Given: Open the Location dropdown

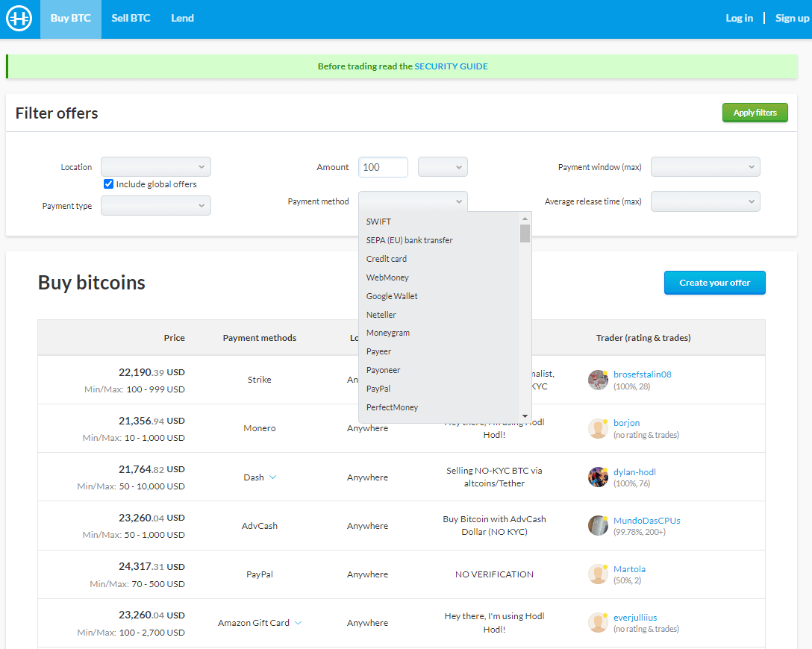Looking at the screenshot, I should tap(156, 166).
